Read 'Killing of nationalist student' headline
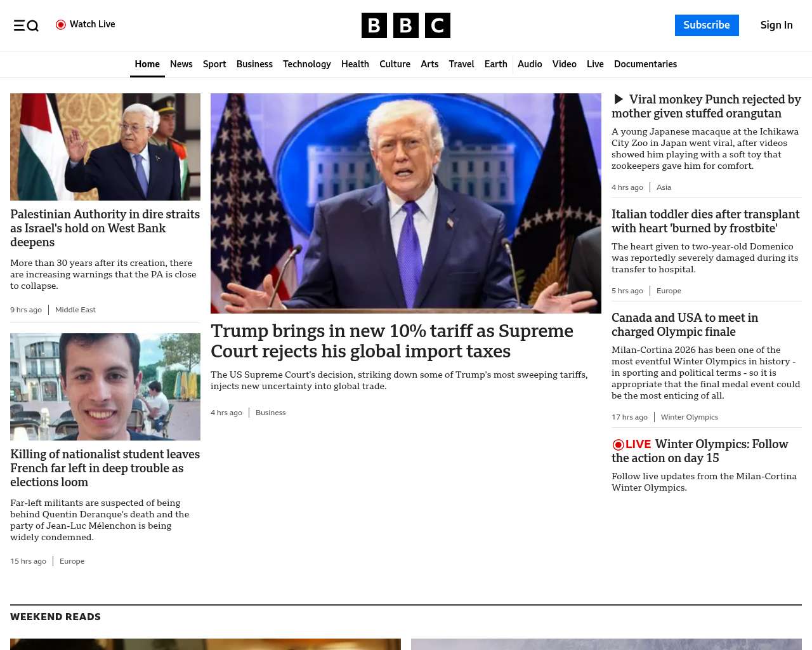This screenshot has width=812, height=650. 105,468
